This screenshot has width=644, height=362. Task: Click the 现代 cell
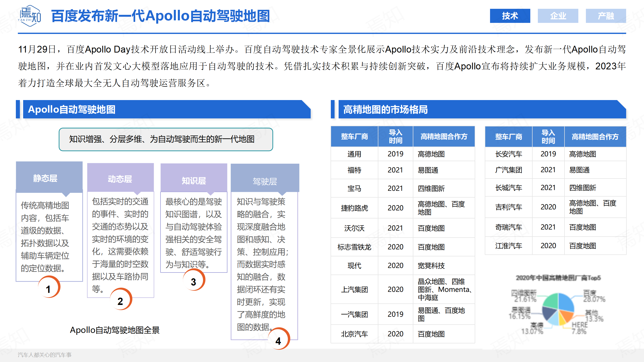[354, 265]
